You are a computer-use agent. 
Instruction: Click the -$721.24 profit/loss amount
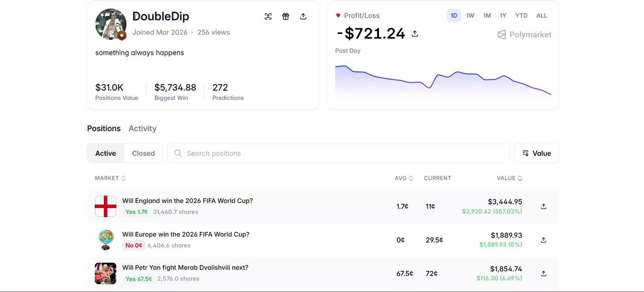(x=371, y=33)
